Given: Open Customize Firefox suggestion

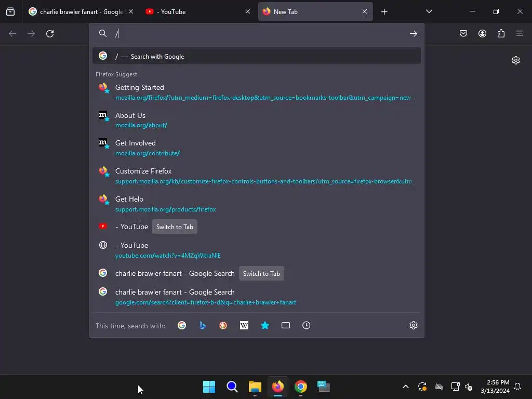Looking at the screenshot, I should tap(257, 176).
